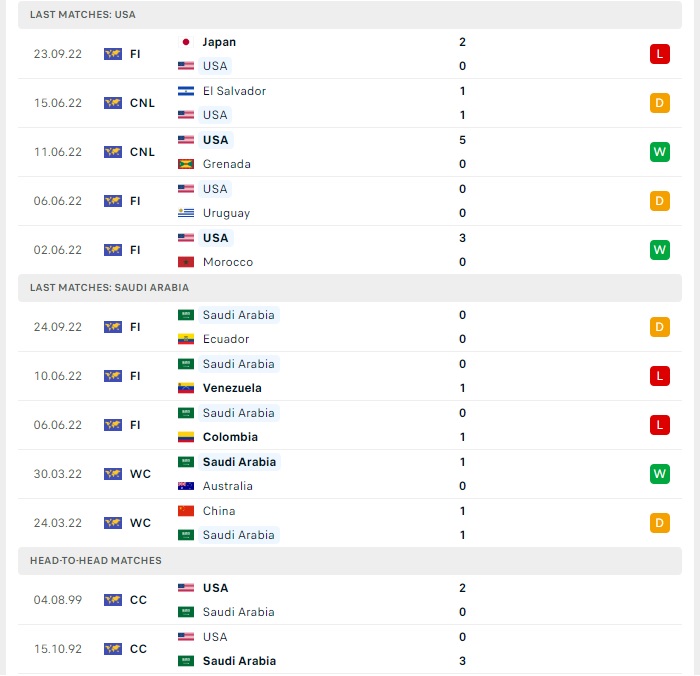Click the El Salvador flag icon
This screenshot has height=676, width=700.
186,91
